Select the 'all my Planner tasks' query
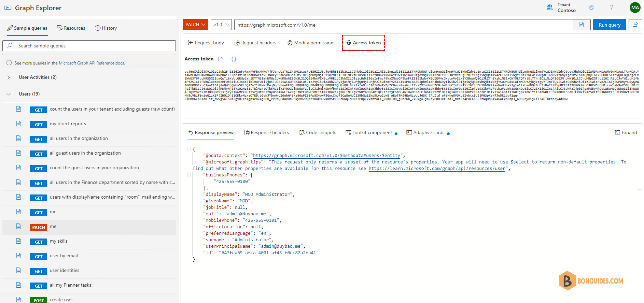The image size is (644, 303). (x=89, y=285)
